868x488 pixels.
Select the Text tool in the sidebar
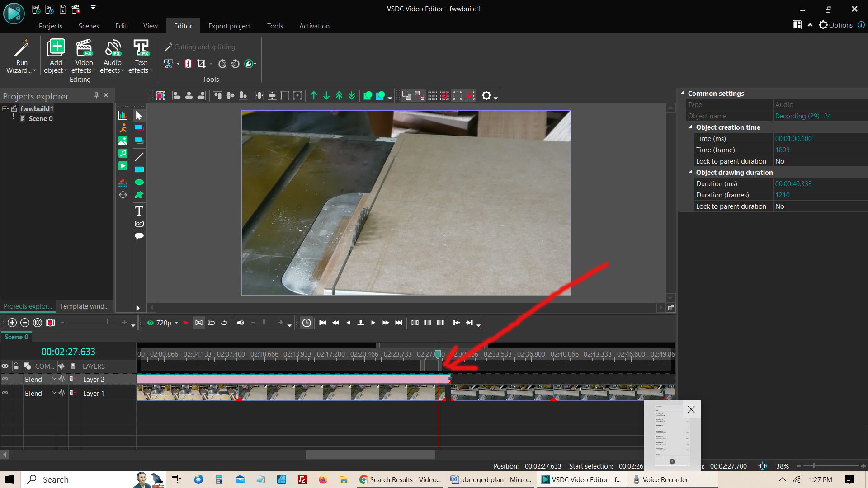pyautogui.click(x=139, y=211)
